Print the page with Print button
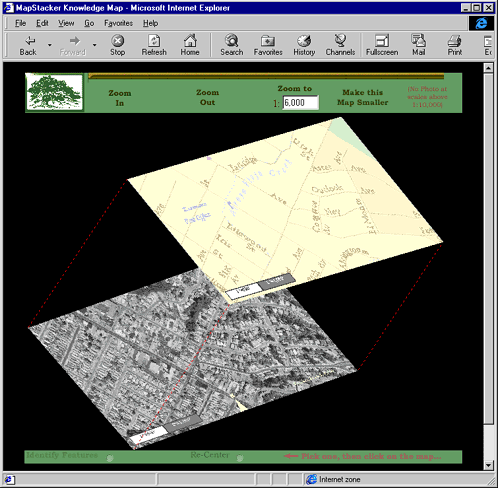Viewport: 498px width, 488px height. [x=455, y=45]
